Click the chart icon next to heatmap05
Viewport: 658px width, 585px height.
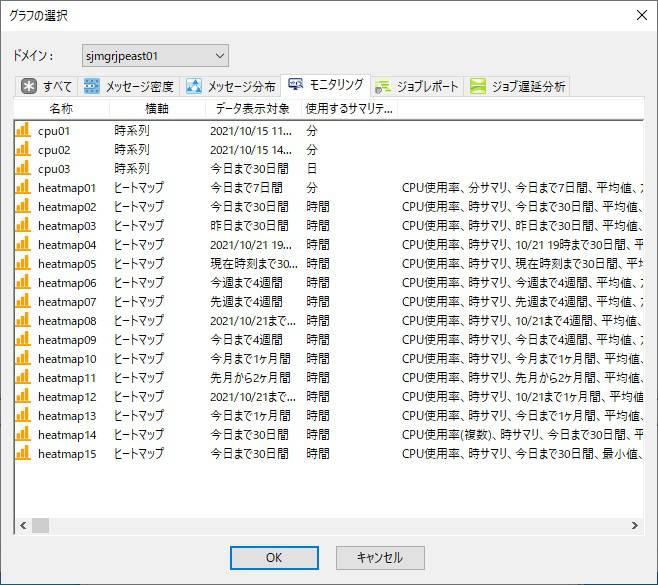point(23,263)
